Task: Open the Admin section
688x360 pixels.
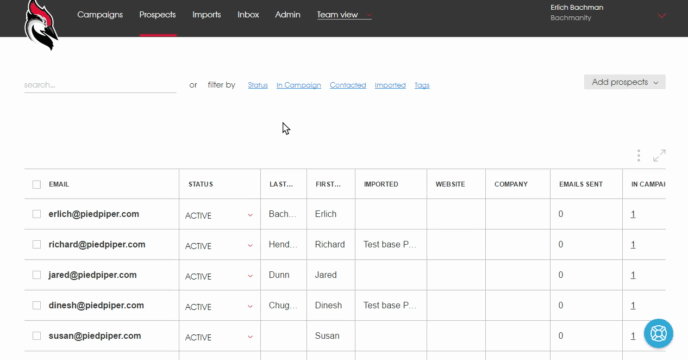Action: pyautogui.click(x=287, y=14)
